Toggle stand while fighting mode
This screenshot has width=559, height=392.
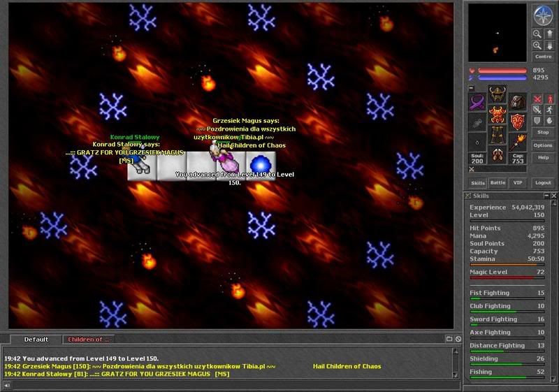pyautogui.click(x=549, y=99)
